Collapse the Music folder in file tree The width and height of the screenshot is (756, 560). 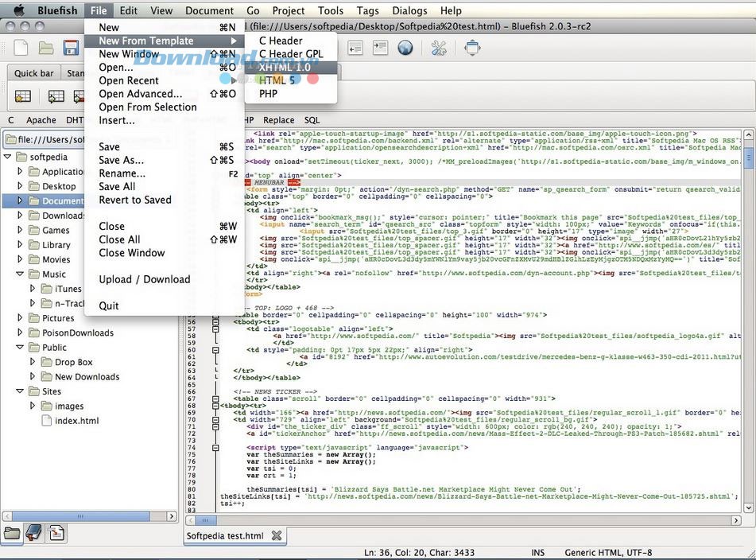tap(20, 274)
